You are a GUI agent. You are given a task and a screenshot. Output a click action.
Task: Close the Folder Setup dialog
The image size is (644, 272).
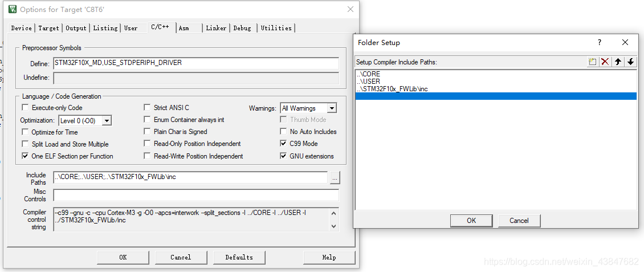[625, 42]
